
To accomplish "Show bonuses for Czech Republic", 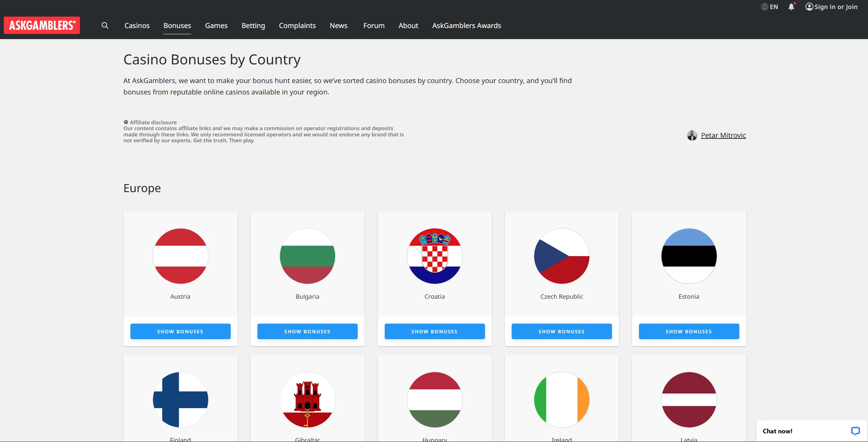I will (562, 331).
